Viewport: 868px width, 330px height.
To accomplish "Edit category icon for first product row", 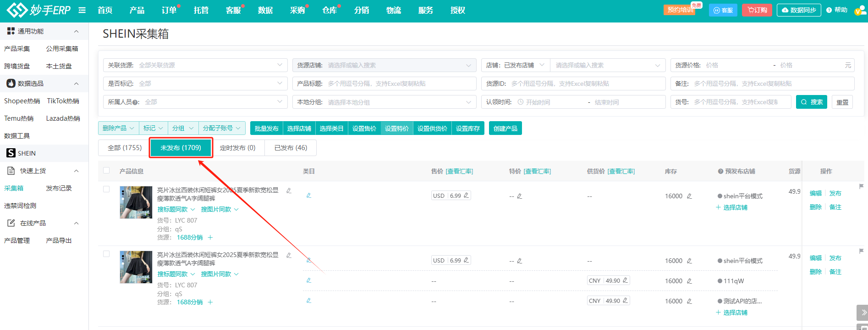I will point(309,196).
